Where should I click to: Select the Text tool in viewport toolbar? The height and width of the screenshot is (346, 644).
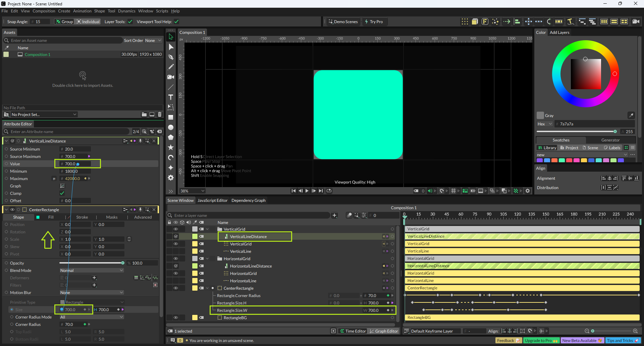click(x=171, y=97)
